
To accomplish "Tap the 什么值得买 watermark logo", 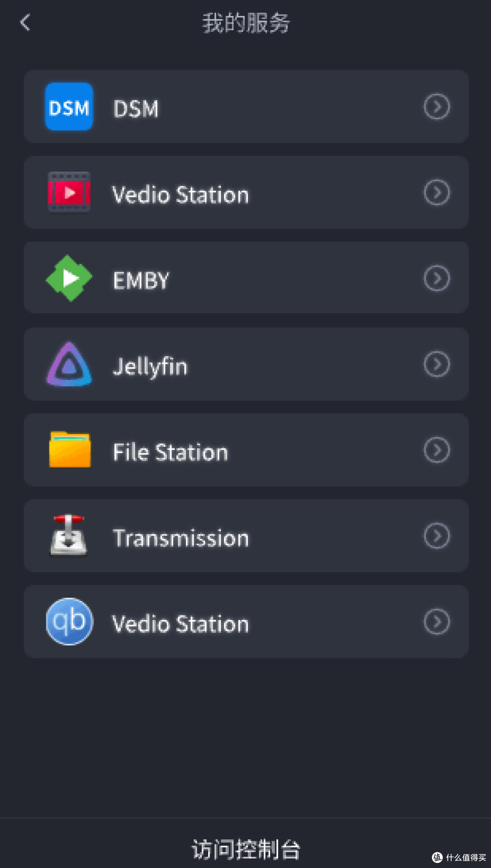I will click(x=459, y=858).
